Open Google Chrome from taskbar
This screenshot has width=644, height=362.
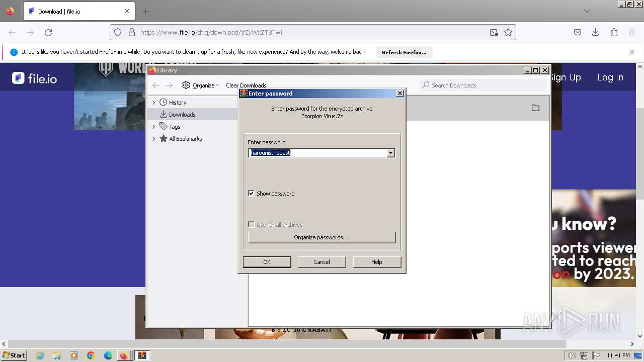(91, 355)
